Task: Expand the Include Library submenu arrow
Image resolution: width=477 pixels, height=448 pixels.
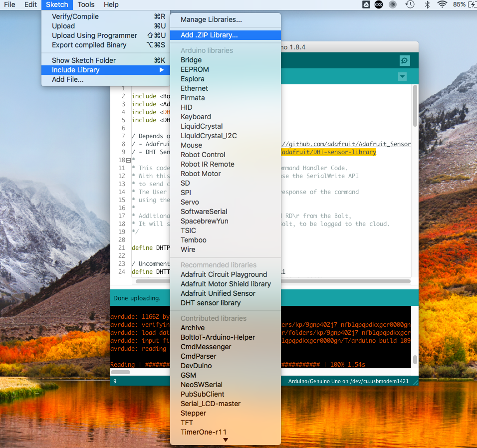Action: tap(162, 70)
